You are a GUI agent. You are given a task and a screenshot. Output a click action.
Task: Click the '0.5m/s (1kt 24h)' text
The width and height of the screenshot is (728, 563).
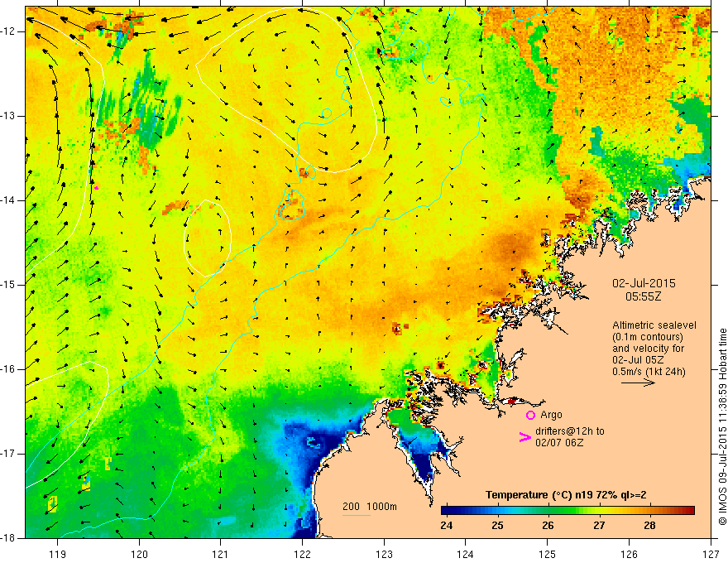[649, 371]
